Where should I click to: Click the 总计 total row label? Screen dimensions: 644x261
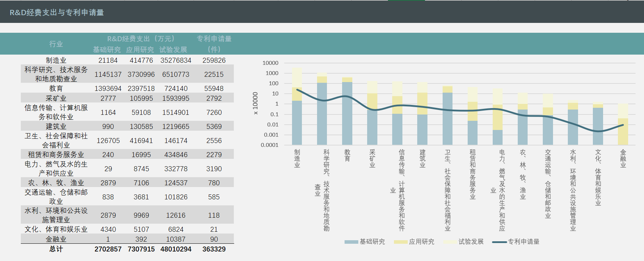pos(56,249)
